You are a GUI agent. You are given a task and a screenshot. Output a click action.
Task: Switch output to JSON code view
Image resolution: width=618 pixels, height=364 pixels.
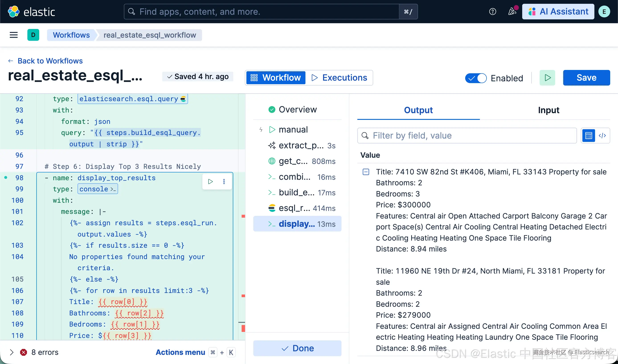pos(602,136)
